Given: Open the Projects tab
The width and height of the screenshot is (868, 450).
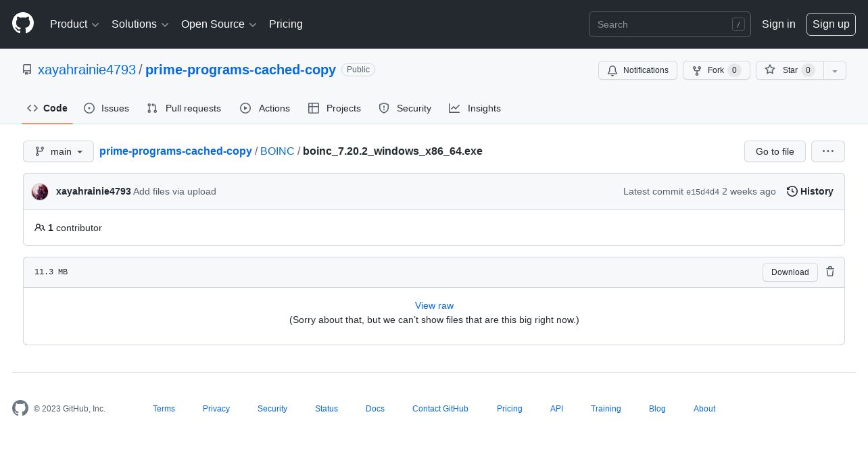Looking at the screenshot, I should click(x=335, y=108).
